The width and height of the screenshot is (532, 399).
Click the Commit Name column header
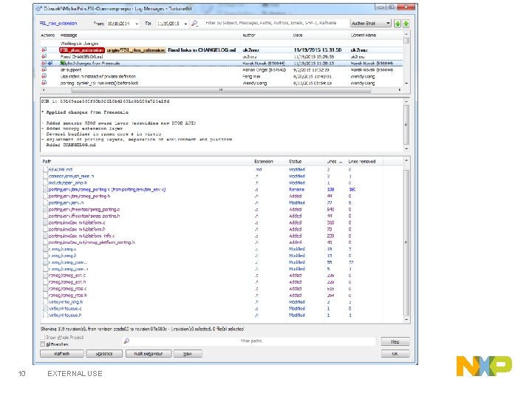pyautogui.click(x=363, y=35)
